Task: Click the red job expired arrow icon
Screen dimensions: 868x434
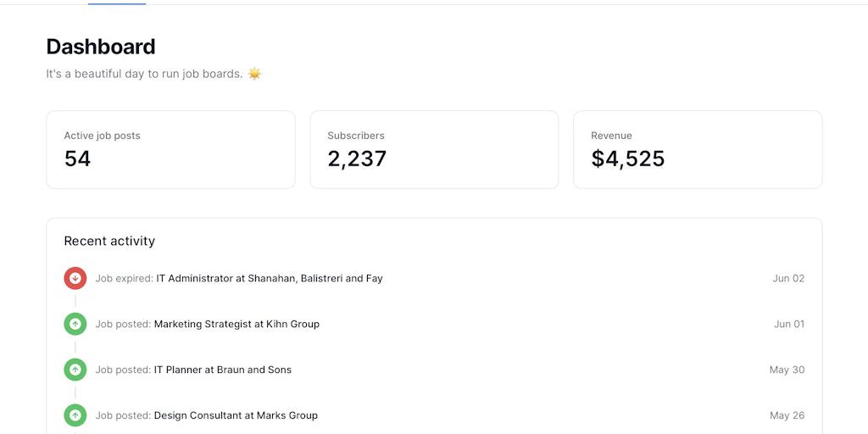Action: (75, 278)
